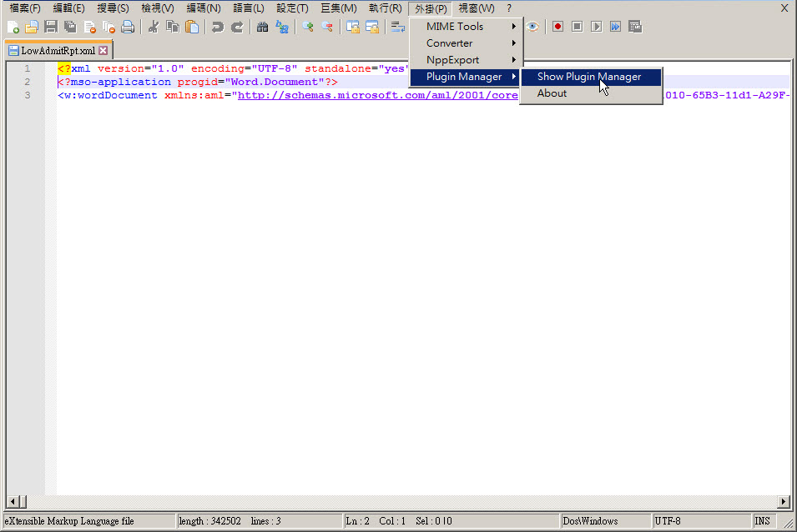Screen dimensions: 797x532
Task: Start macro recording with the red record icon
Action: [557, 26]
